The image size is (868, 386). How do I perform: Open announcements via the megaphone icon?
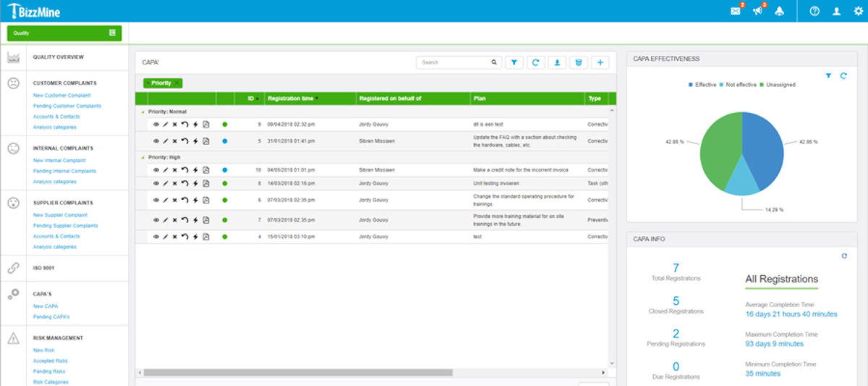click(757, 12)
